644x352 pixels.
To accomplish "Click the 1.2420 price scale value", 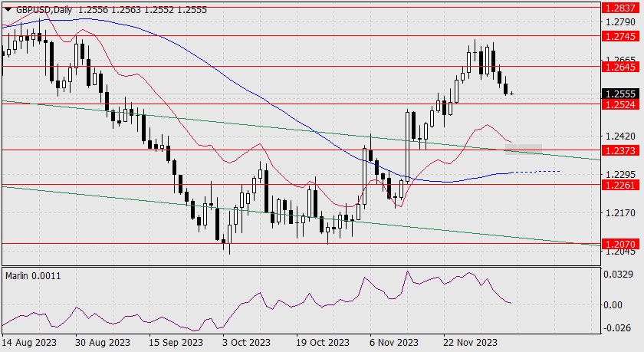I will click(620, 136).
